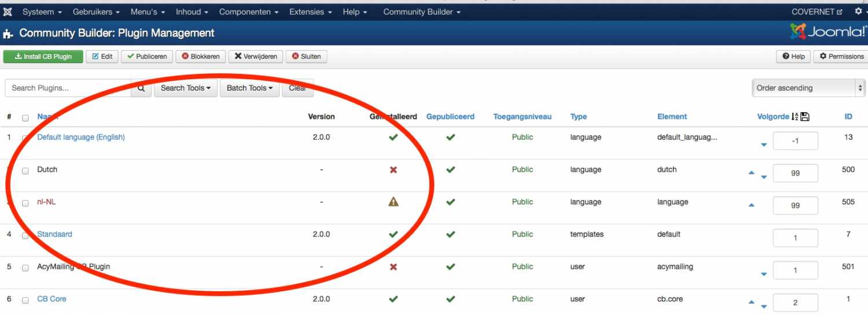Open the Inhoud menu
The height and width of the screenshot is (315, 868).
click(193, 12)
